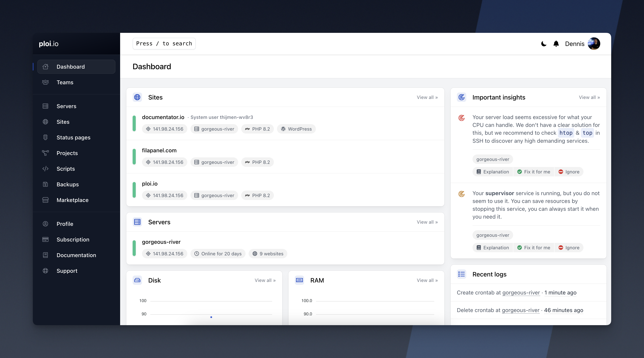Click the Marketplace storefront icon
The width and height of the screenshot is (644, 358).
(x=45, y=200)
